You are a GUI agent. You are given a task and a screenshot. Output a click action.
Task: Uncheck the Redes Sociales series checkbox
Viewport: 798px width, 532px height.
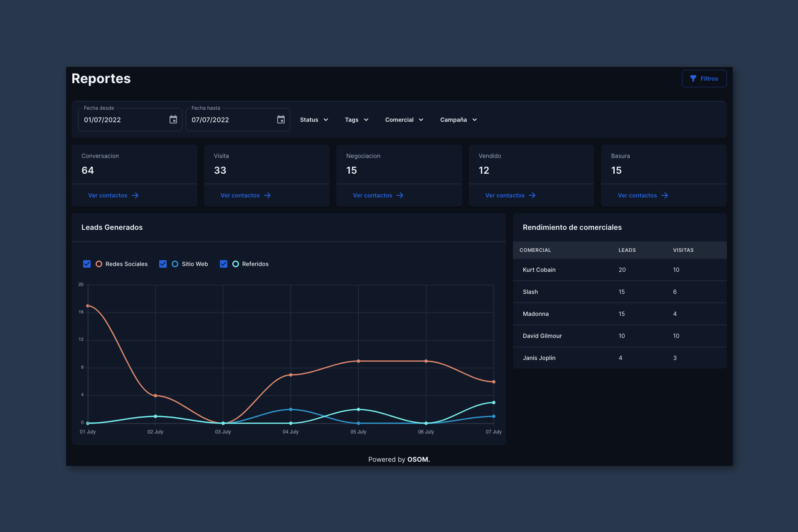[87, 264]
